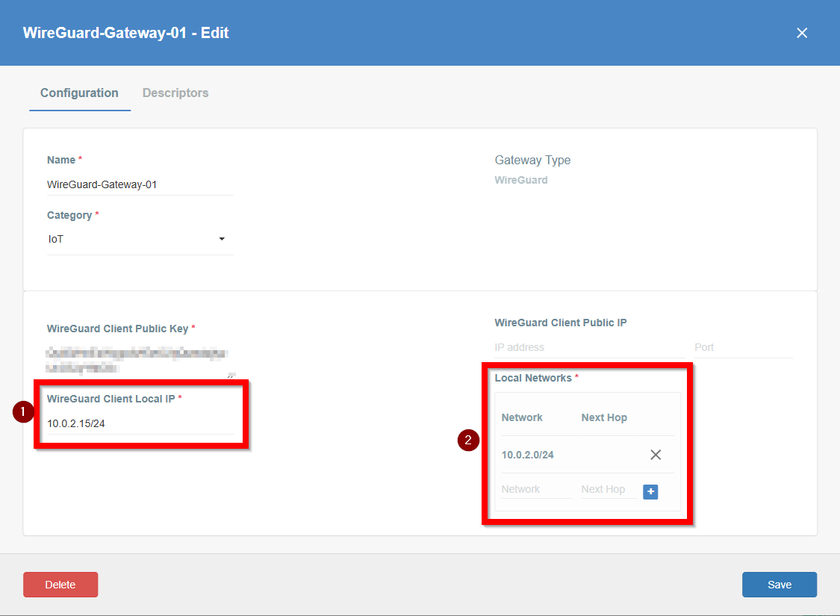Click the Gateway Type label
The width and height of the screenshot is (840, 616).
532,161
